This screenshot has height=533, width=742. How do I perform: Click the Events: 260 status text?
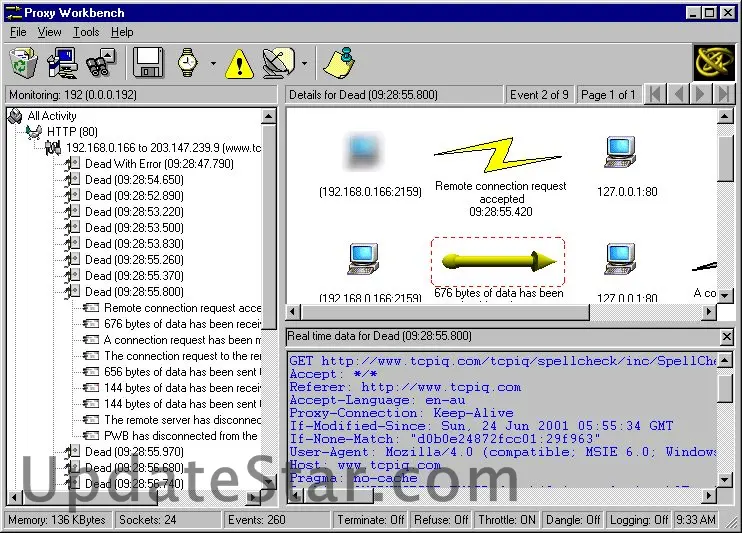click(x=256, y=520)
